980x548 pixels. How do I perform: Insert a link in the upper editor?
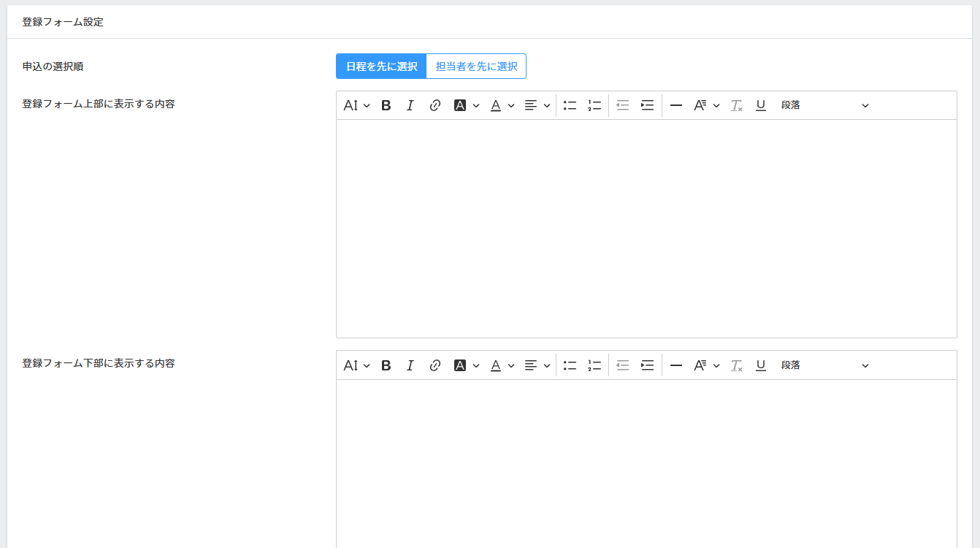[x=435, y=105]
